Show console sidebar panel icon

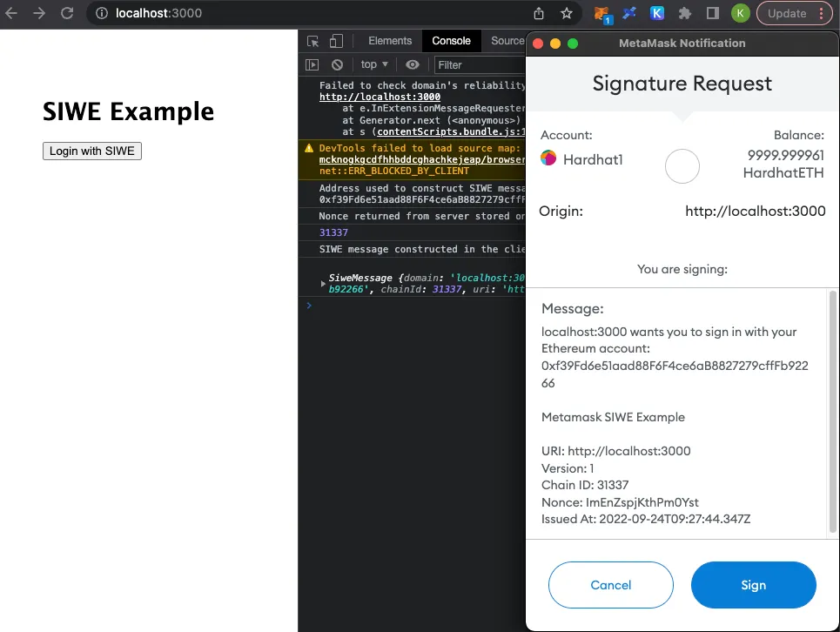[312, 64]
